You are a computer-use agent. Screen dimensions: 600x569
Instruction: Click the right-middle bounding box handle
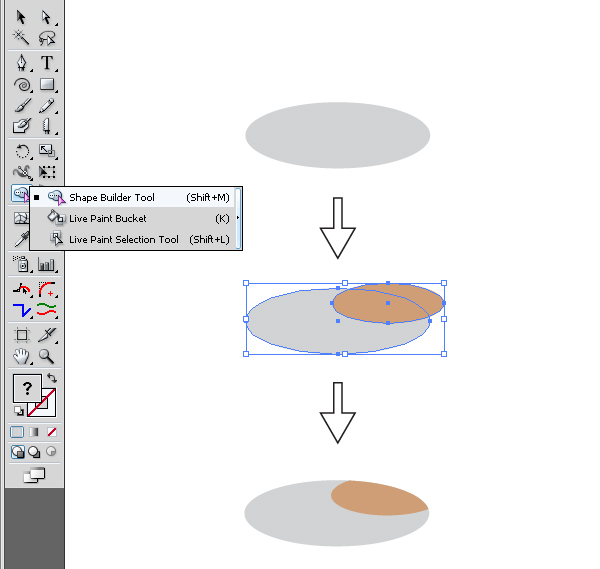[444, 319]
